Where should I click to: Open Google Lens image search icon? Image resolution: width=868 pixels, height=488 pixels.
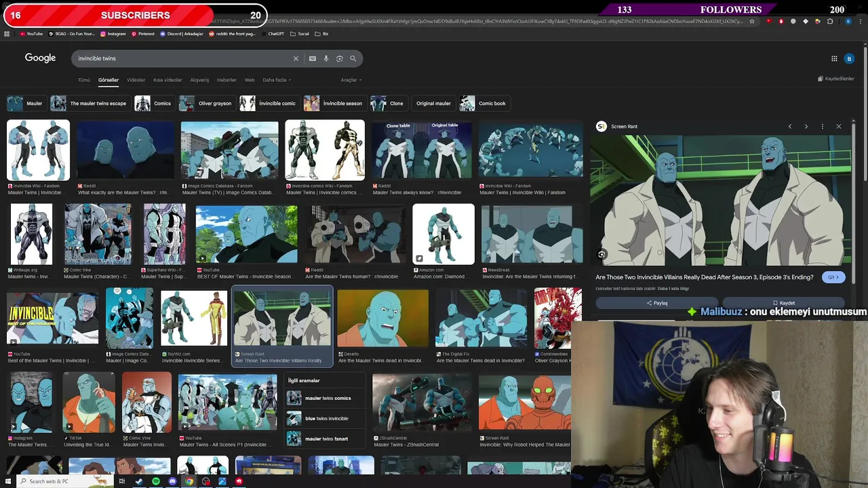pos(340,58)
